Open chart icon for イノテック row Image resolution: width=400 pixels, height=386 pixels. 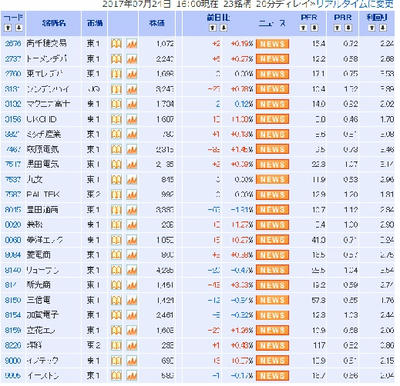click(132, 361)
